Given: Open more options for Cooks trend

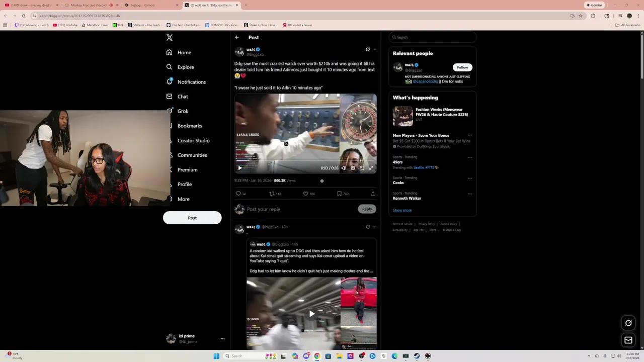Looking at the screenshot, I should click(470, 178).
